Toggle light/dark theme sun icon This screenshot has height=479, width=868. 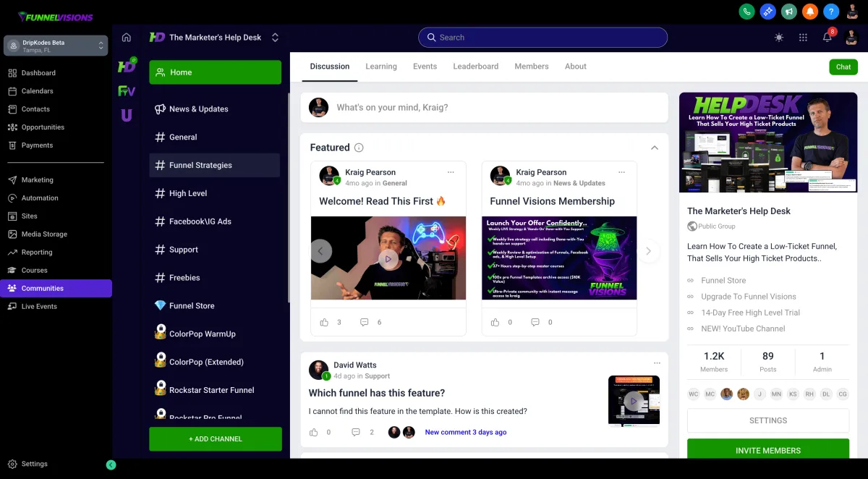pyautogui.click(x=778, y=38)
